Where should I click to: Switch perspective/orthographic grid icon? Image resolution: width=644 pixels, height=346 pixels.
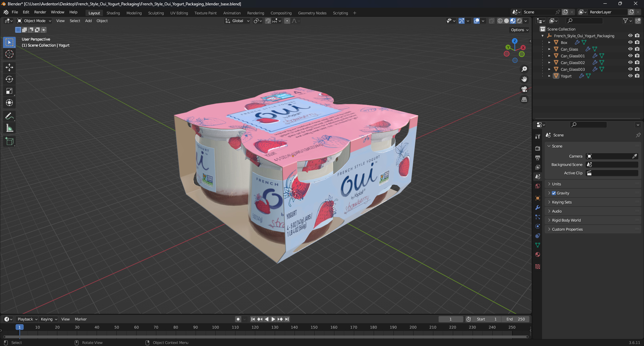point(524,99)
